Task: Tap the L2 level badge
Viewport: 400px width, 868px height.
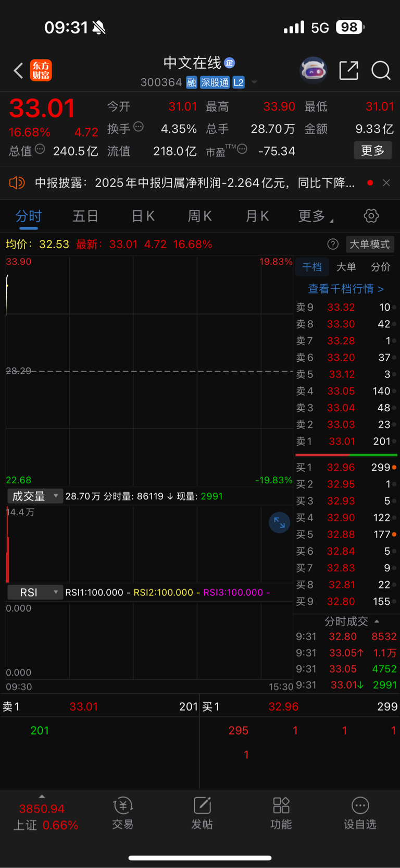Action: tap(239, 82)
